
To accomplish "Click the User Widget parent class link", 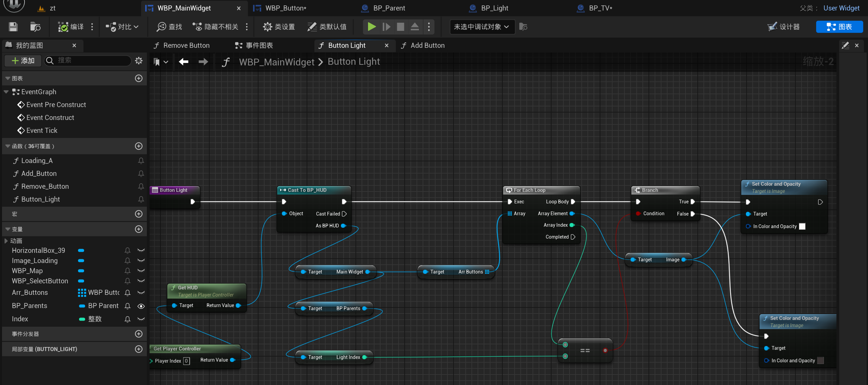I will coord(841,8).
